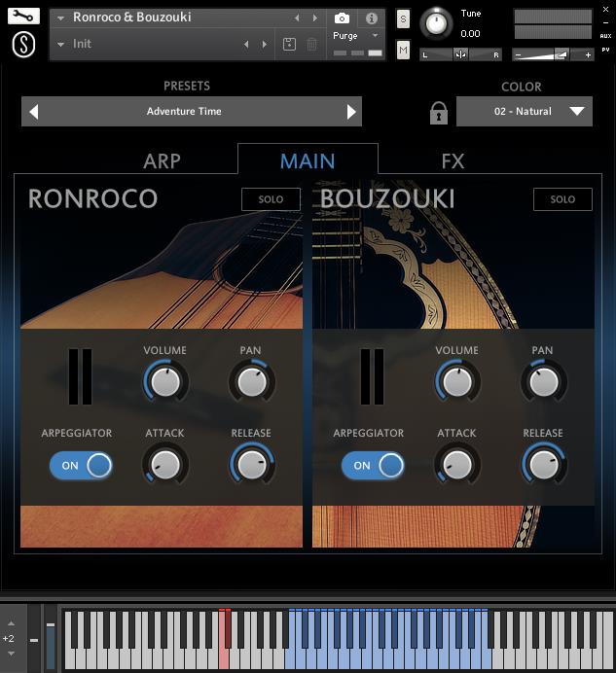This screenshot has height=673, width=616.
Task: Click the save snapshot floppy icon
Action: point(289,45)
